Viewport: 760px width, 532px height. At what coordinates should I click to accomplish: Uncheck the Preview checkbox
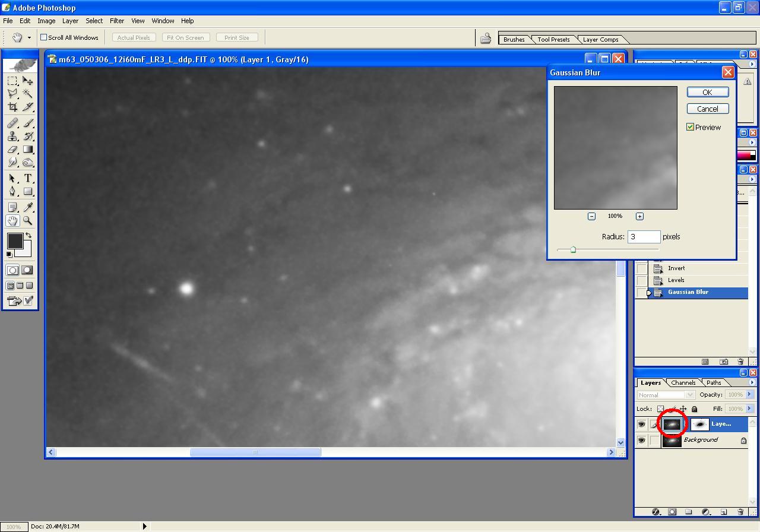pos(691,127)
